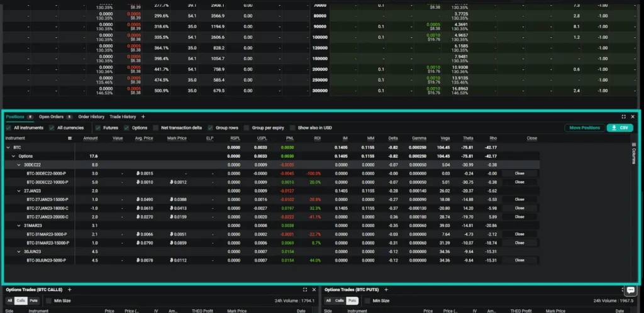Screen dimensions: 644x313
Task: Collapse the BTC tree row
Action: click(8, 147)
